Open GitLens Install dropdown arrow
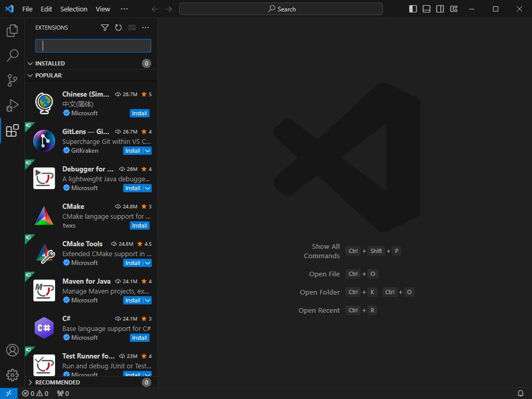 coord(148,151)
